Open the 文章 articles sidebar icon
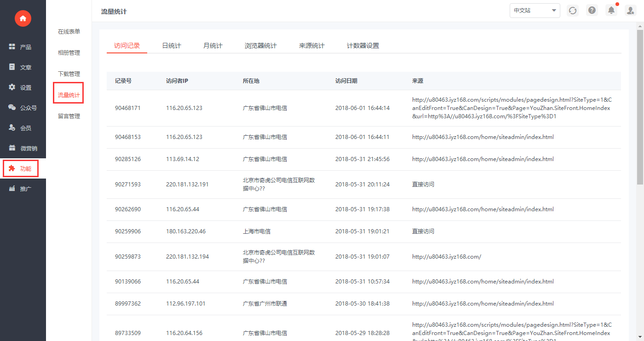 click(x=12, y=67)
